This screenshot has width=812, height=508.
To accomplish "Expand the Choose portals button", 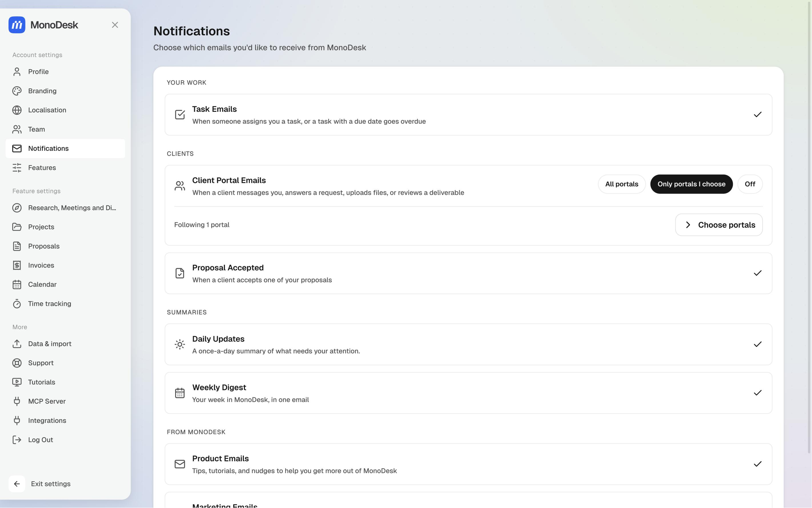I will click(719, 225).
